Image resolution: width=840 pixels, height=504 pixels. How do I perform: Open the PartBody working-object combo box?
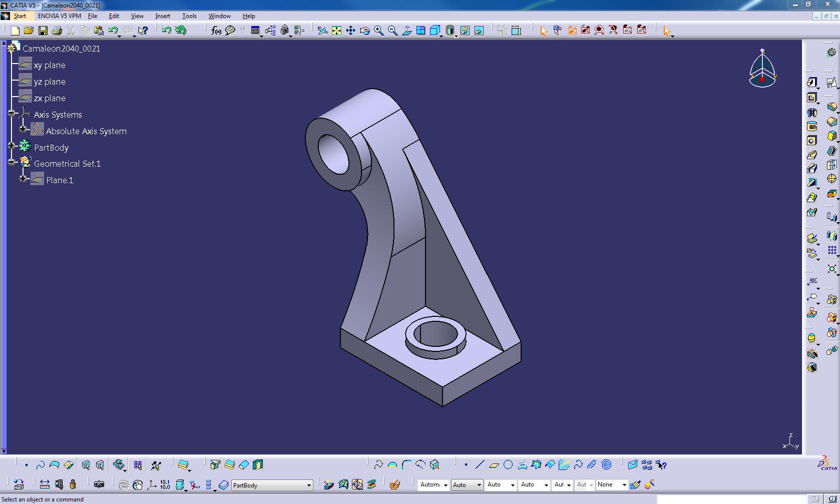[x=272, y=485]
